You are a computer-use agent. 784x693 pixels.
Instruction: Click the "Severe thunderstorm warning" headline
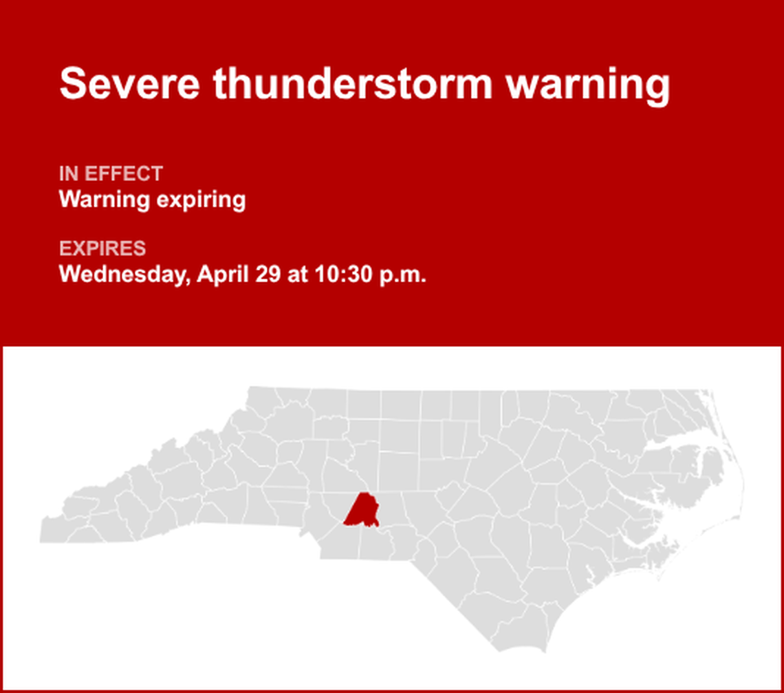[x=364, y=84]
